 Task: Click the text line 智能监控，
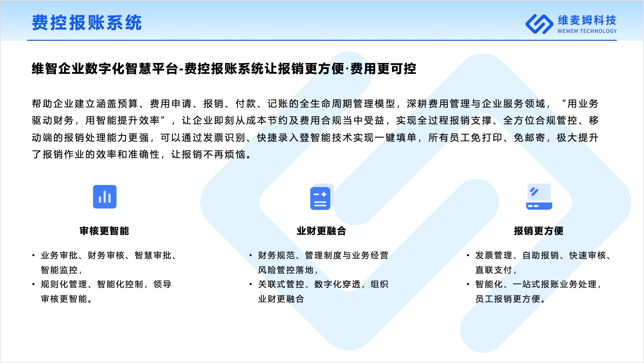pos(62,270)
